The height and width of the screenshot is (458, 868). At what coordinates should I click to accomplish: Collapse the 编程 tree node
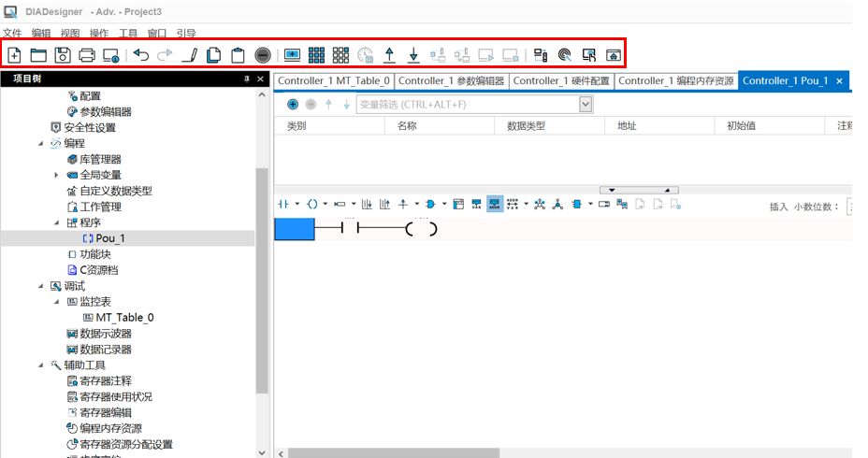coord(40,144)
